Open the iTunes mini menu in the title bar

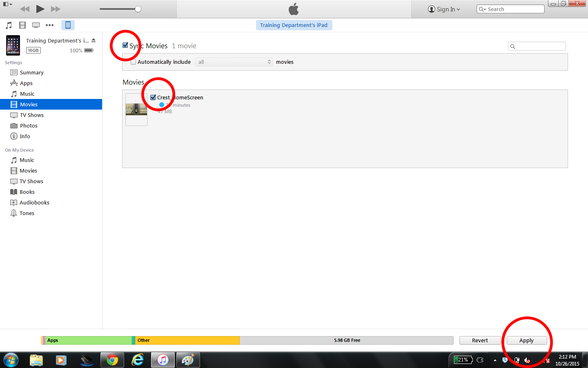(7, 4)
